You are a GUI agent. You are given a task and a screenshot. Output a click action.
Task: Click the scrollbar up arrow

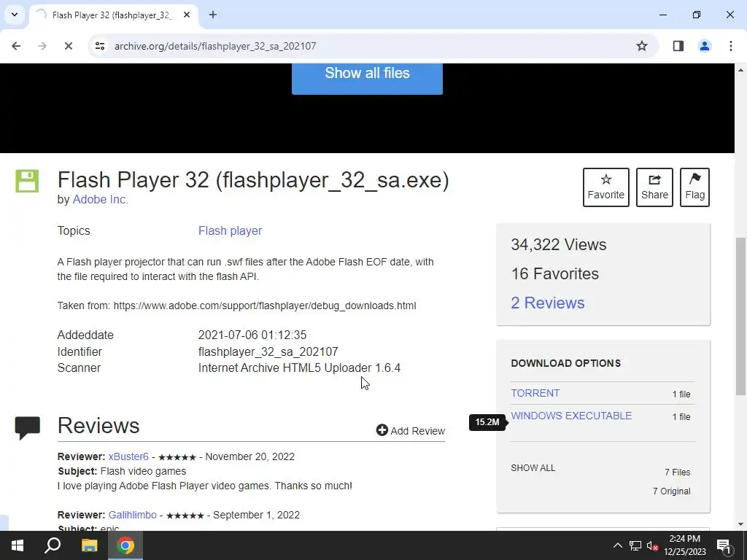coord(740,70)
